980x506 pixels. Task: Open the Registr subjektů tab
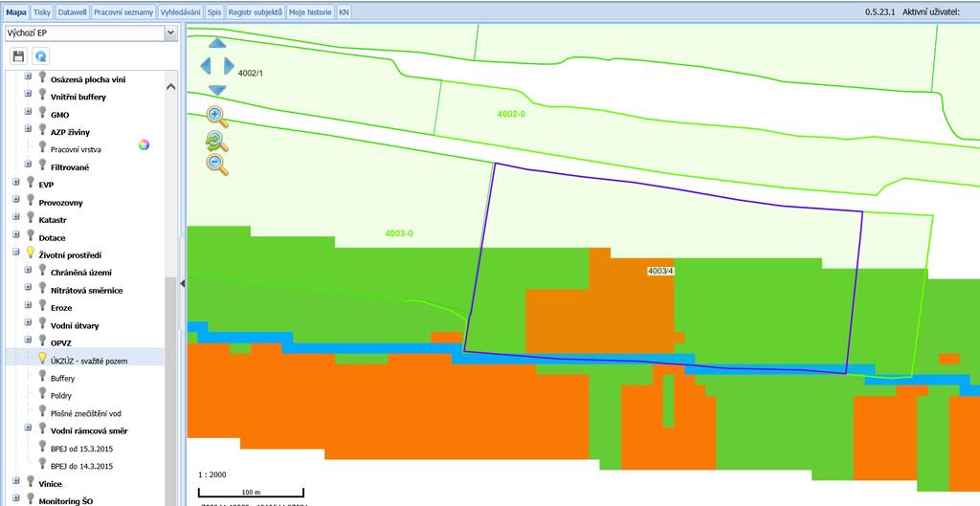(255, 11)
